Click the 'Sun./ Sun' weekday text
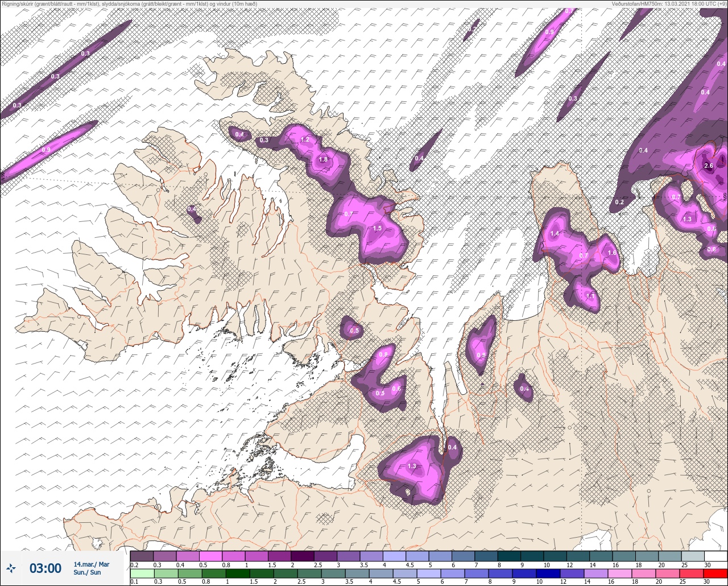Viewport: 728px width, 586px height. pyautogui.click(x=87, y=572)
